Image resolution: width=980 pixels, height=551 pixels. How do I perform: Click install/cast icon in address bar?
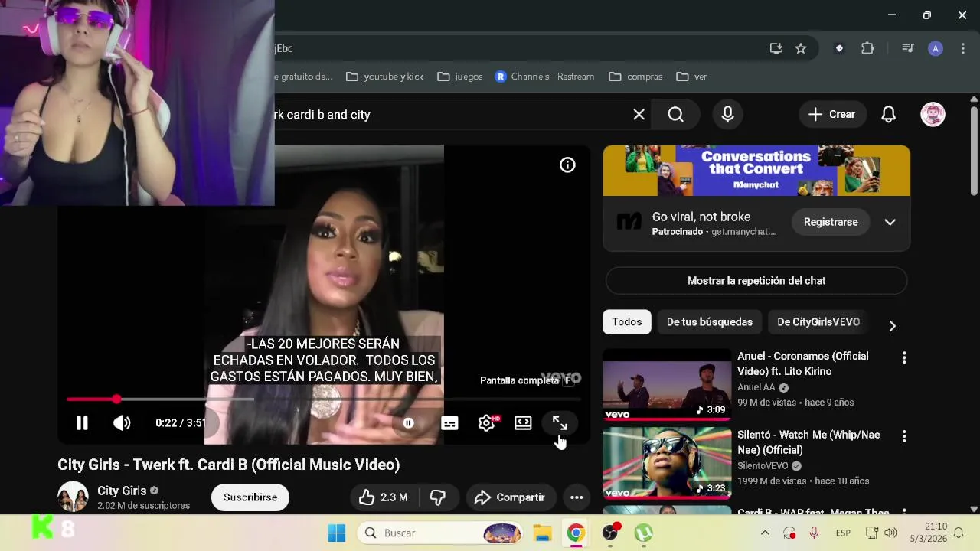(776, 48)
